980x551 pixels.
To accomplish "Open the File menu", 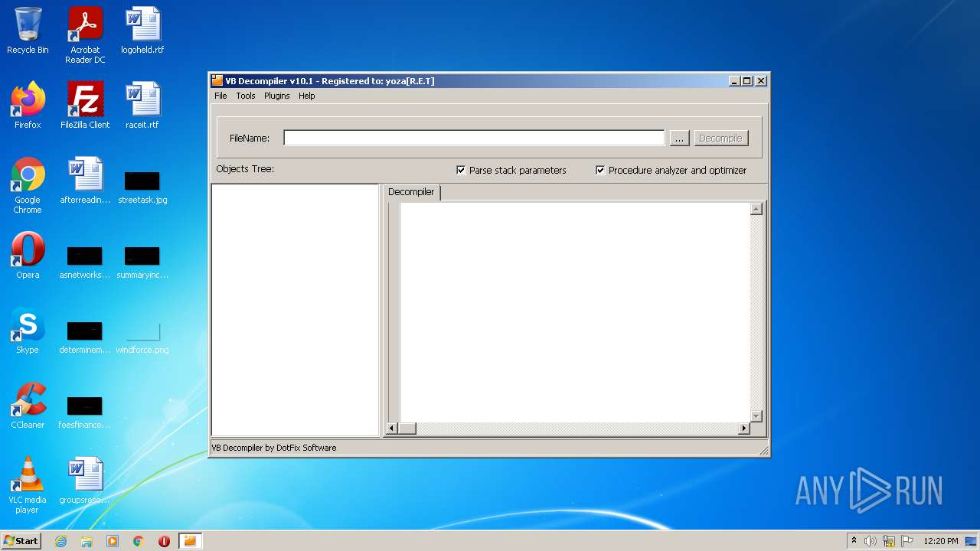I will click(x=220, y=96).
